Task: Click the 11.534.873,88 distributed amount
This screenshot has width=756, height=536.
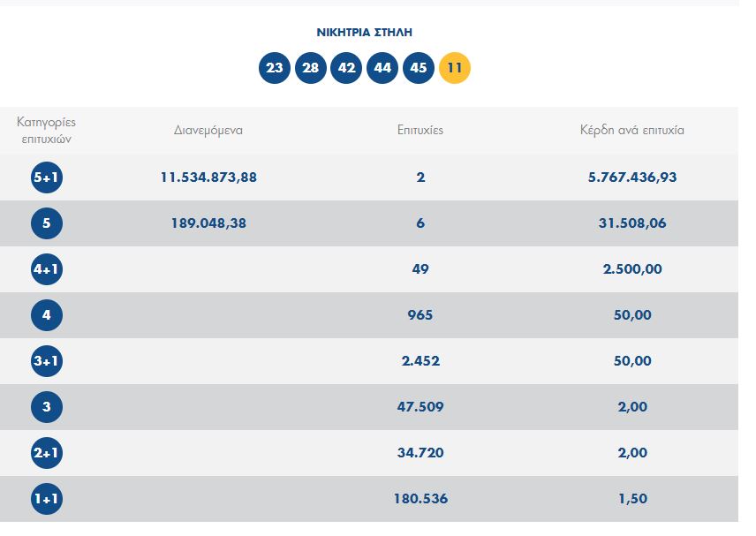Action: pos(208,177)
